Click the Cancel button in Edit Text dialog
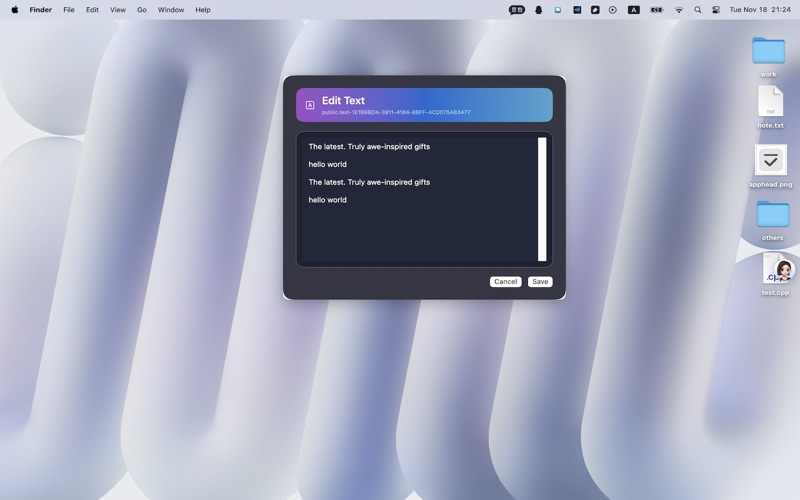800x500 pixels. point(505,282)
